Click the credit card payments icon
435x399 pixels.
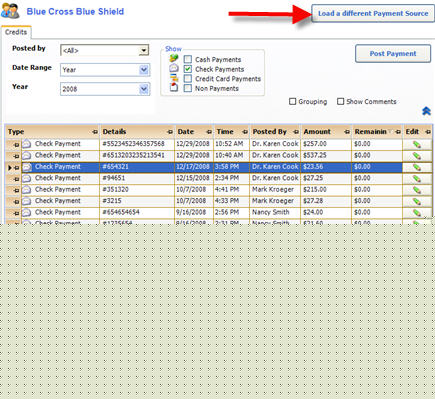pyautogui.click(x=174, y=78)
